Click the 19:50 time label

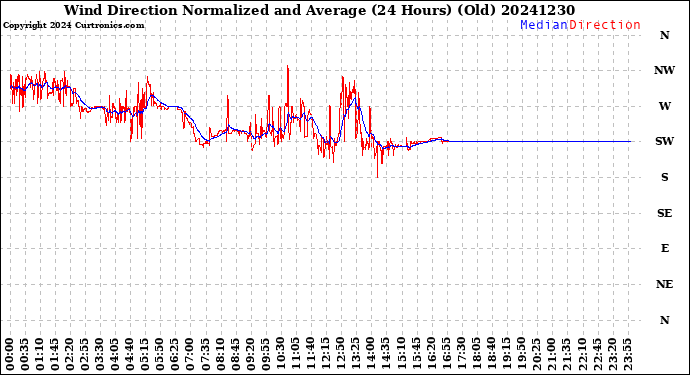(x=521, y=354)
